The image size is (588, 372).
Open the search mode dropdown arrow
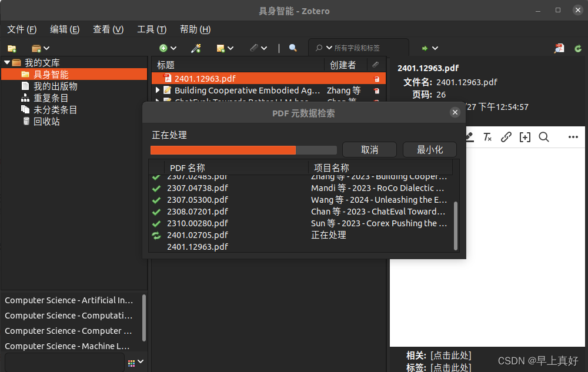tap(329, 48)
